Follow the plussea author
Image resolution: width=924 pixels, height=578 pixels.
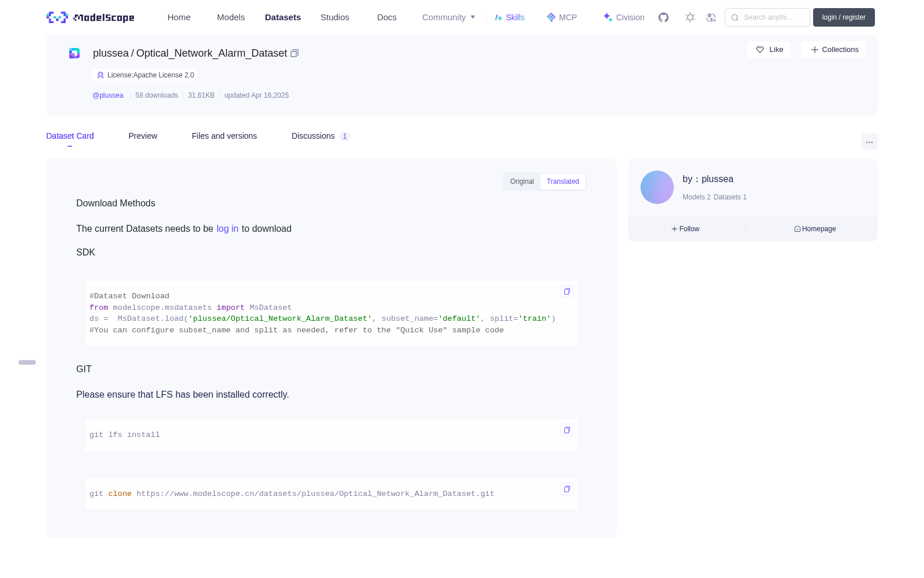(685, 229)
